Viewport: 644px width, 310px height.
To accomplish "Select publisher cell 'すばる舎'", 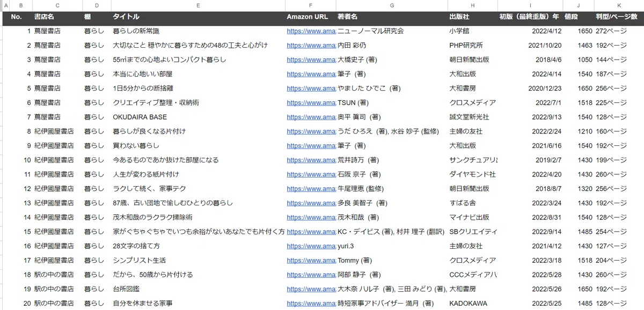I will [473, 203].
